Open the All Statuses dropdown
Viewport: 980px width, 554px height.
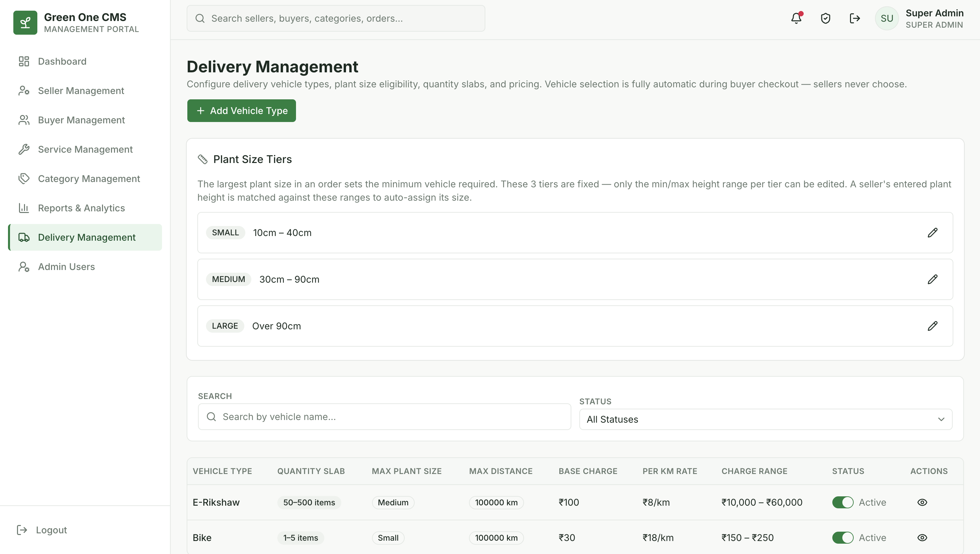click(x=765, y=419)
